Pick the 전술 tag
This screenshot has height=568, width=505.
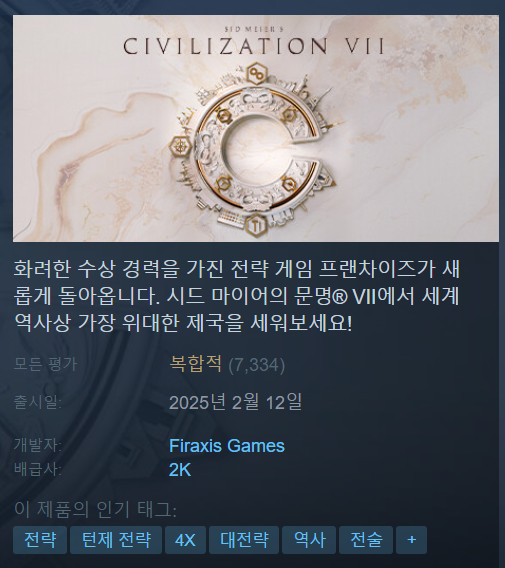(366, 540)
